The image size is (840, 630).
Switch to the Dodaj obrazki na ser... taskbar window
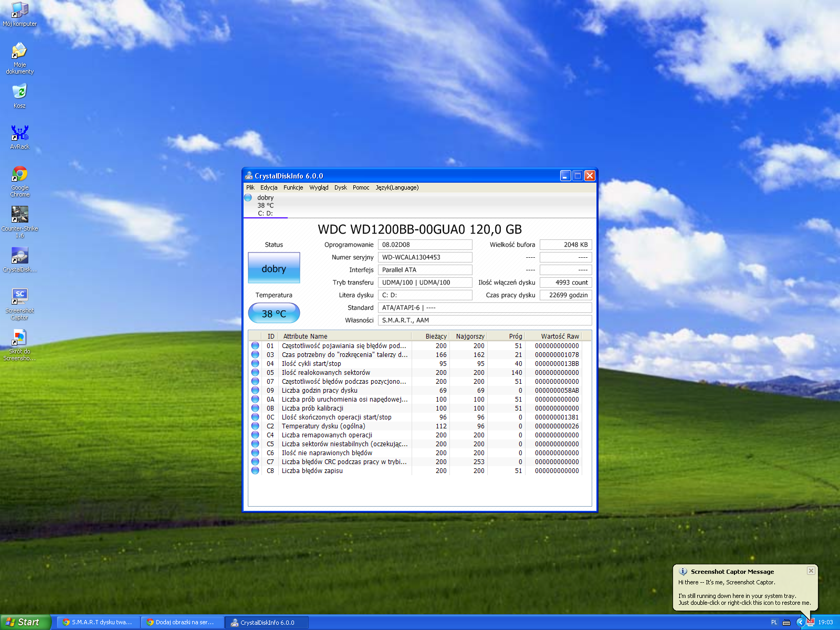182,622
